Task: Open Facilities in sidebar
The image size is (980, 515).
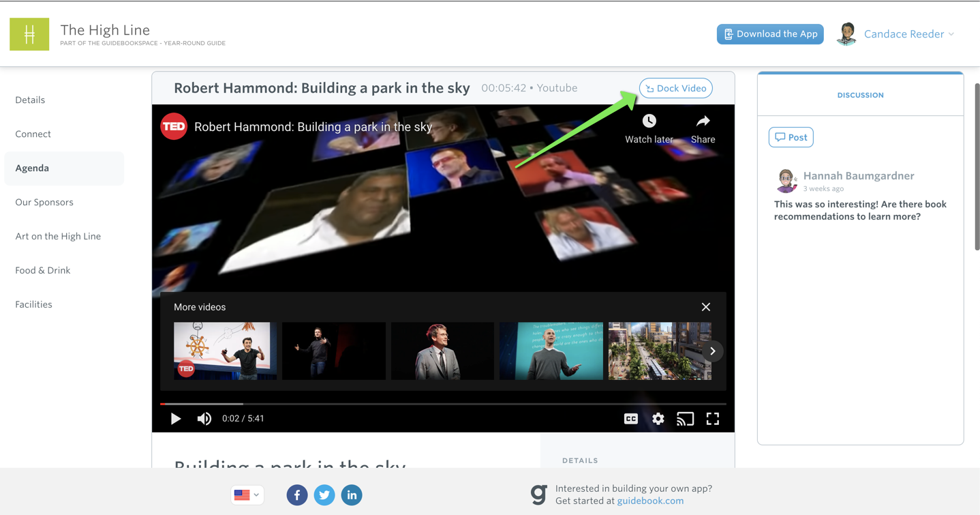Action: pos(33,304)
